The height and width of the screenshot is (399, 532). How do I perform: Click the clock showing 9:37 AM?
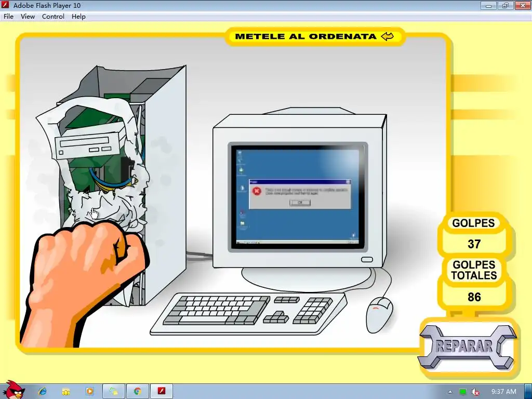point(504,392)
